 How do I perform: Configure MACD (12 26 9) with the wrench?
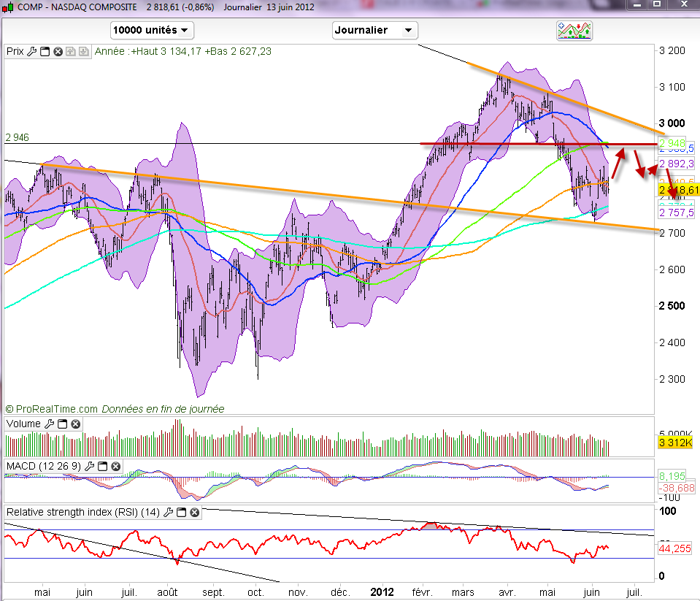[90, 466]
